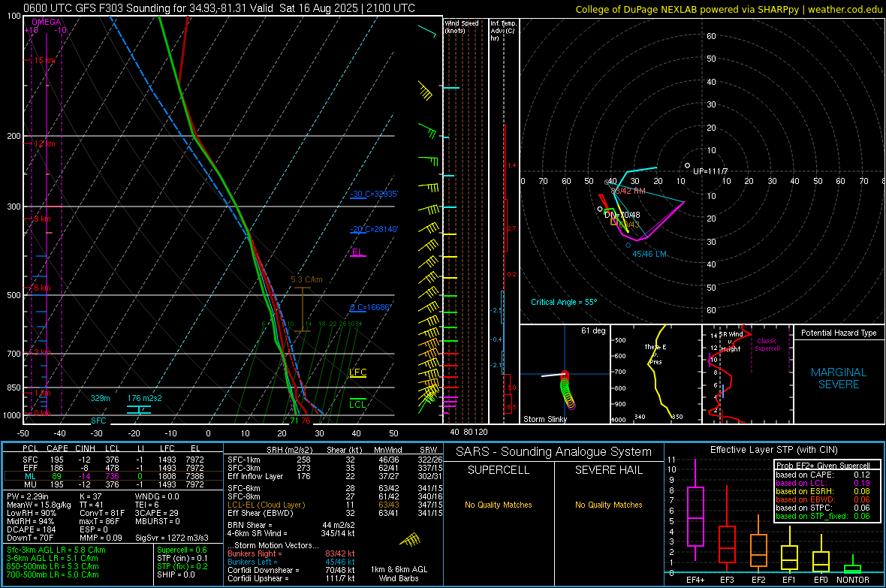
Task: Select the '15 km' height marker
Action: point(45,61)
